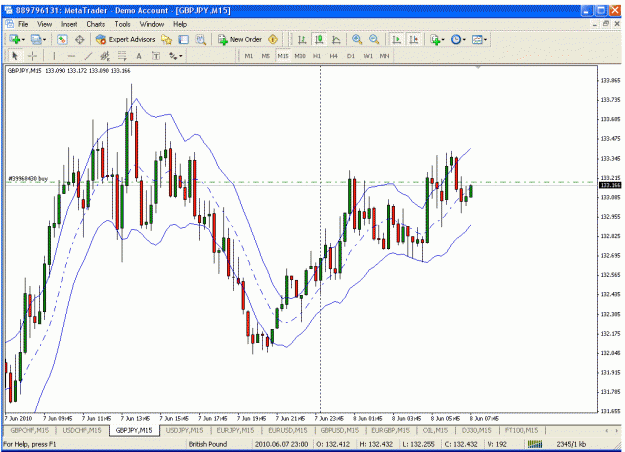
Task: Set timeframe to MN
Action: tap(385, 56)
